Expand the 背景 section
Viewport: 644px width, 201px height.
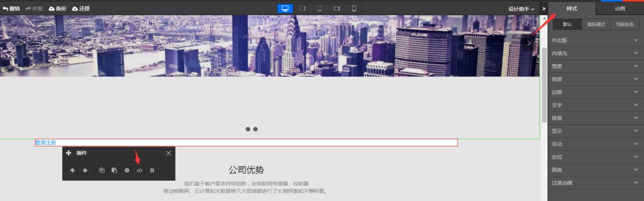(595, 118)
